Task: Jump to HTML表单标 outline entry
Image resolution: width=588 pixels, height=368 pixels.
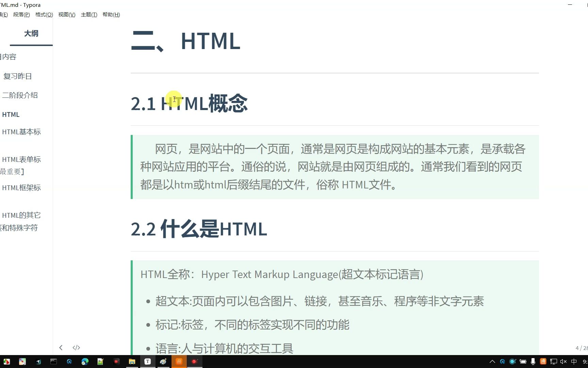Action: click(21, 159)
